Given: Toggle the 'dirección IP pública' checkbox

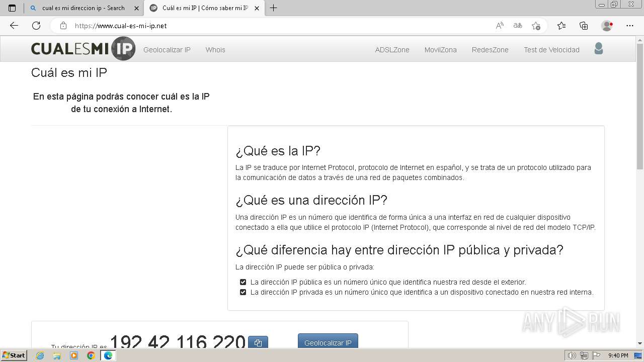Looking at the screenshot, I should [243, 282].
